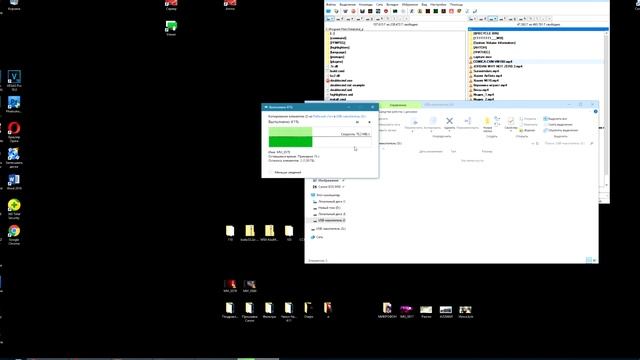Click the green copy progress graph
Viewport: 640px width, 360px height.
coord(320,137)
